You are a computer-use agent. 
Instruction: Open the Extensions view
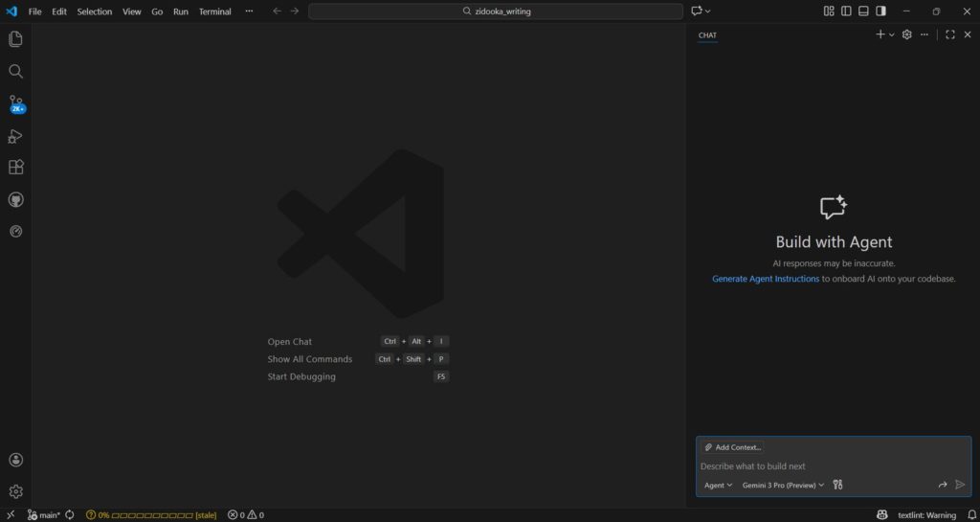[x=15, y=168]
